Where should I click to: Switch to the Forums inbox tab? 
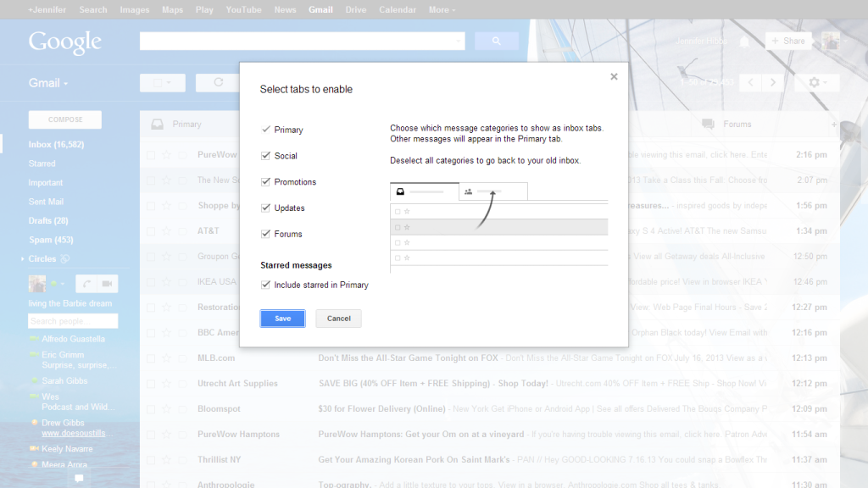(736, 125)
